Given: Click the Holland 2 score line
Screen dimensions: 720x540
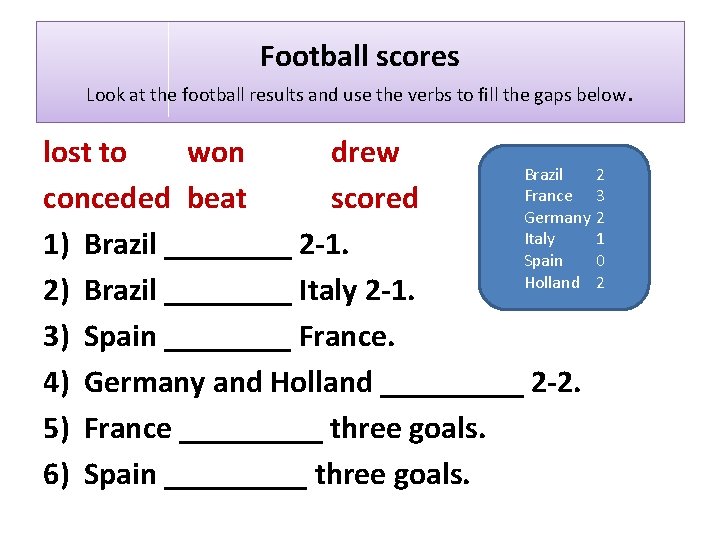Looking at the screenshot, I should click(564, 282).
